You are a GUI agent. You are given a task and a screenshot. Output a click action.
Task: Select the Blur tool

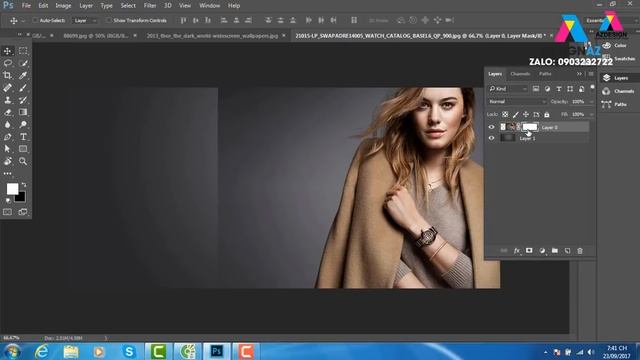click(x=7, y=124)
